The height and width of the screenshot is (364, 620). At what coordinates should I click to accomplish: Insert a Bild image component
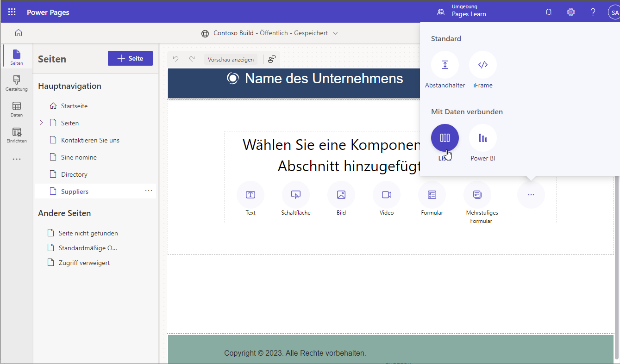coord(341,195)
